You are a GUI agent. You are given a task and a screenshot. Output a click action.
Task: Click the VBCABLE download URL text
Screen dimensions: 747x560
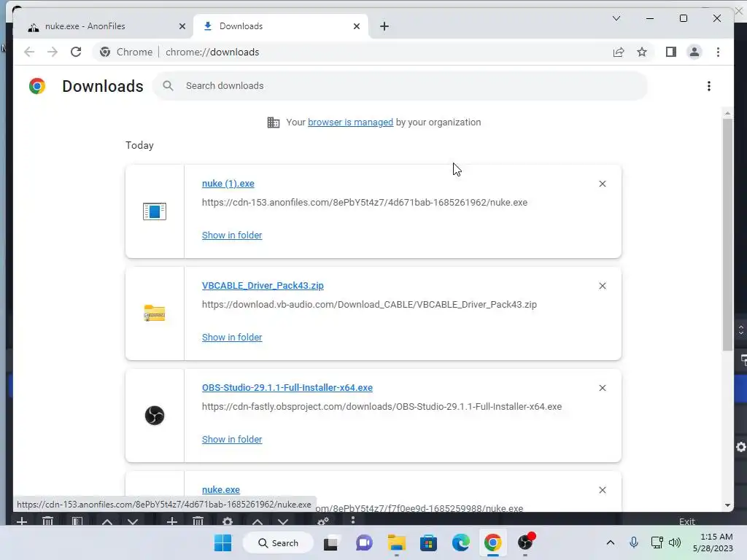tap(369, 304)
